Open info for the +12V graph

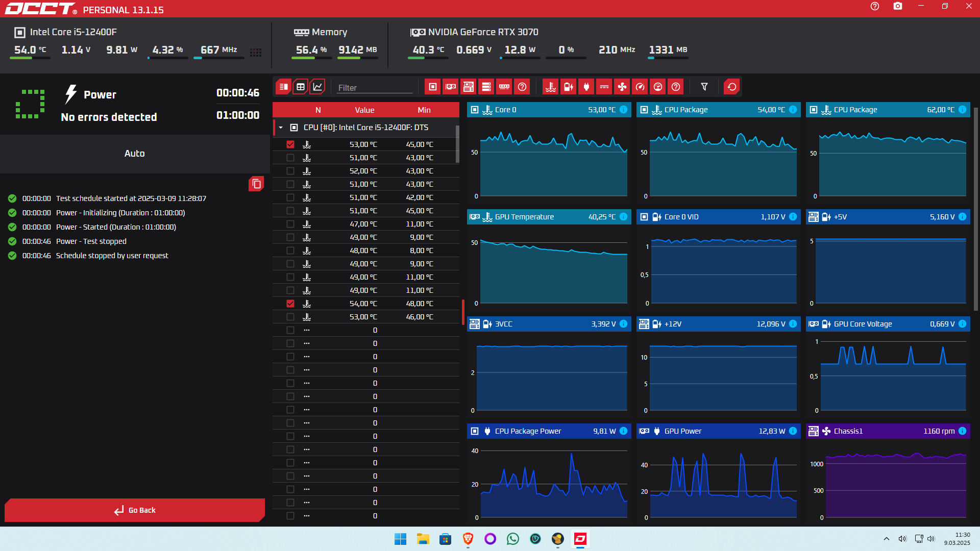(x=793, y=324)
